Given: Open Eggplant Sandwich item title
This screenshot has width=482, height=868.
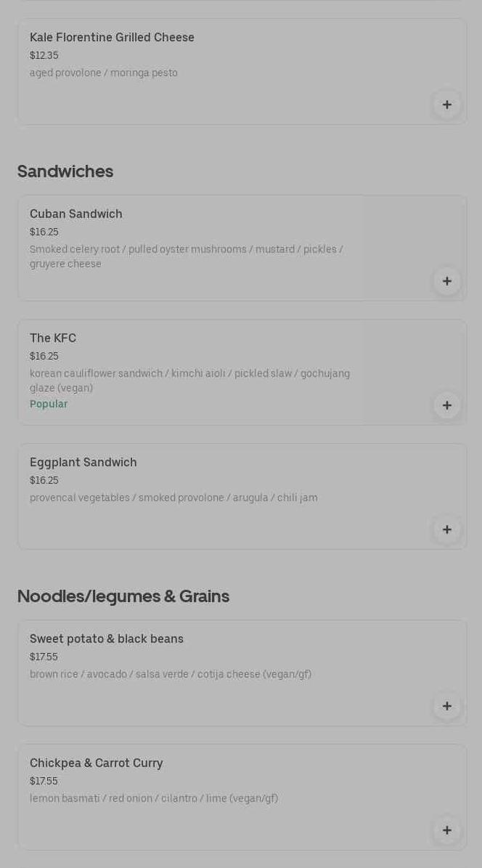Looking at the screenshot, I should (83, 462).
